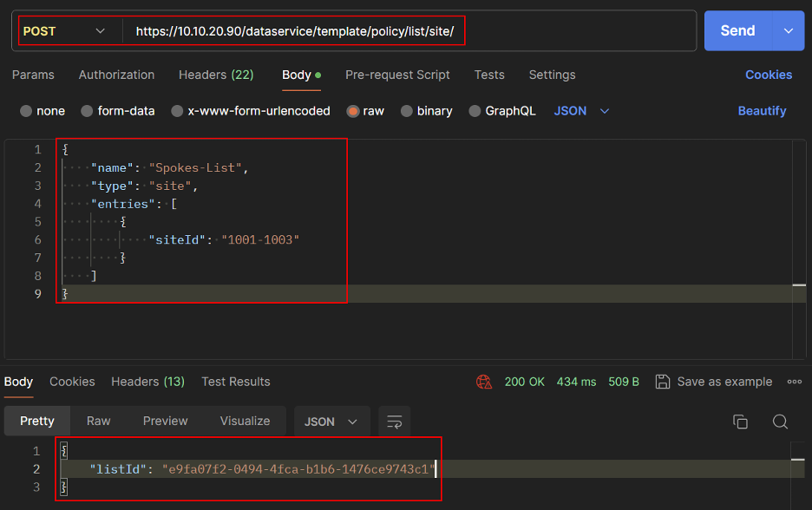The height and width of the screenshot is (510, 812).
Task: Open the Pre-request Script tab
Action: (397, 75)
